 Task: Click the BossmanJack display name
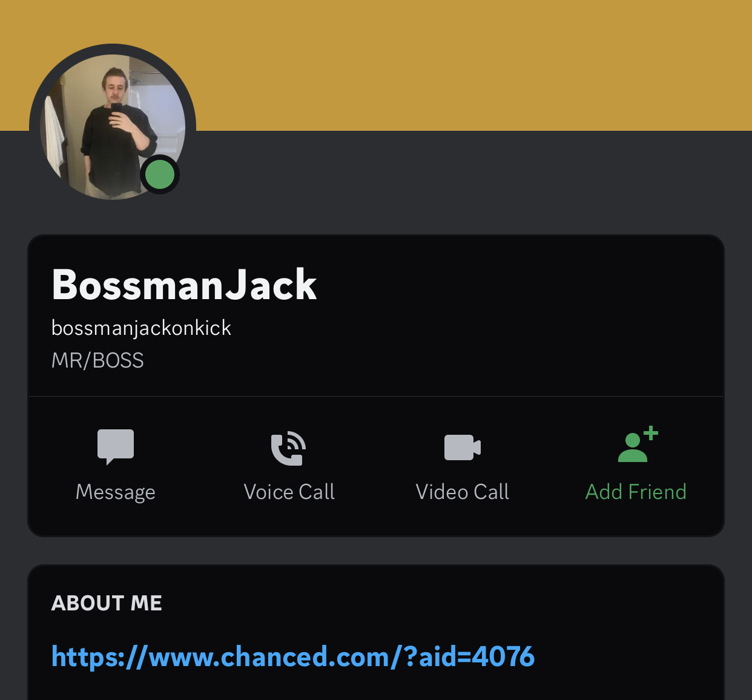tap(185, 285)
